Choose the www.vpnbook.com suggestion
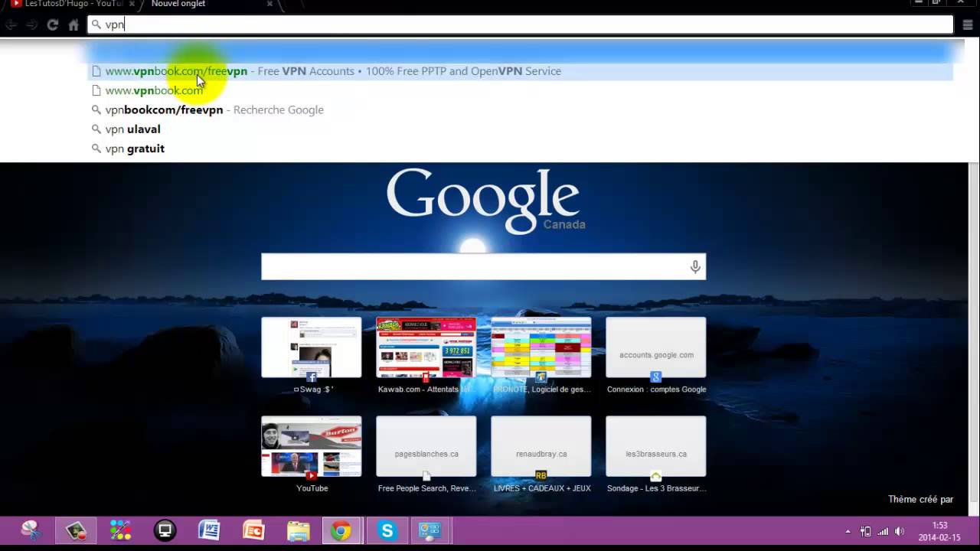The image size is (980, 551). (521, 90)
